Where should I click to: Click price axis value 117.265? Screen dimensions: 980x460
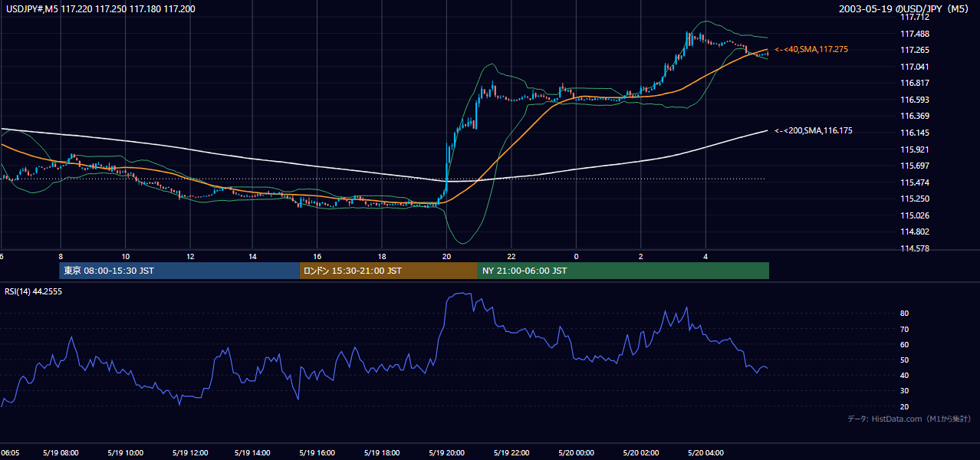(x=915, y=50)
